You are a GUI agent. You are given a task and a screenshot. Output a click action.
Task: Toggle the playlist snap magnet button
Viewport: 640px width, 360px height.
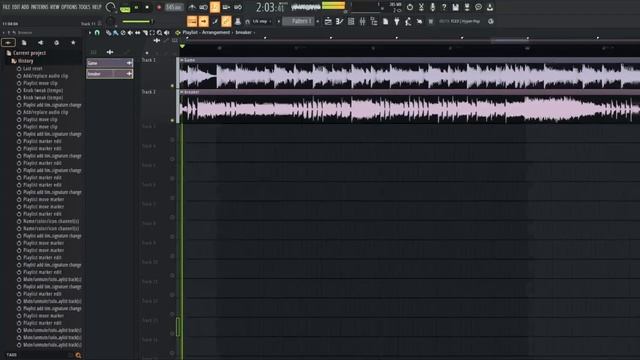[97, 33]
